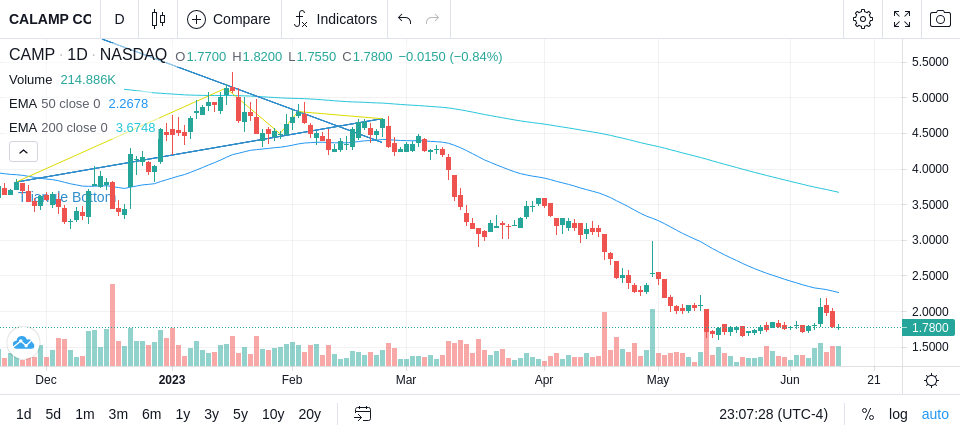Collapse the indicator legend with chevron
Viewport: 960px width, 433px height.
pos(23,151)
